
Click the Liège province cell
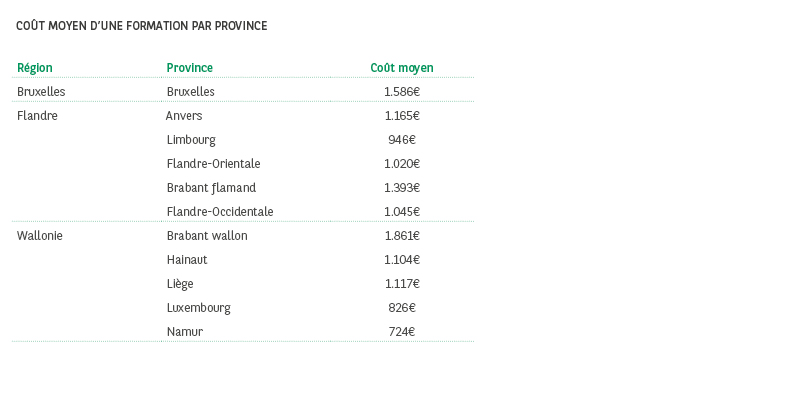click(180, 284)
